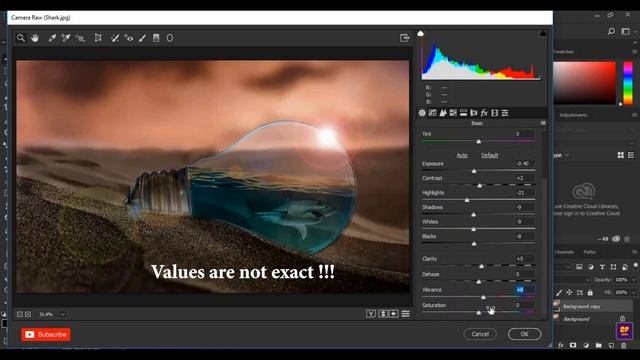Open the Swatches panel flyout menu
Screen dimensions: 640x360
(x=635, y=52)
